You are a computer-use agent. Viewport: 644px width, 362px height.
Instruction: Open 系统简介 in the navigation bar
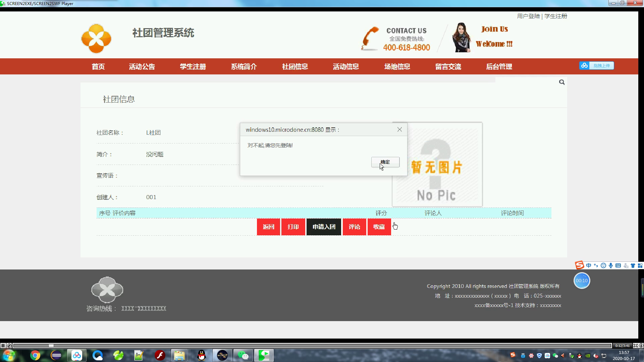pyautogui.click(x=244, y=66)
